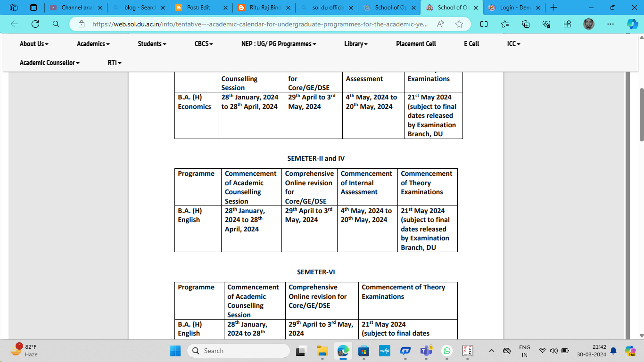Click the address bar URL field
Screen dimensions: 644x362
coord(260,24)
